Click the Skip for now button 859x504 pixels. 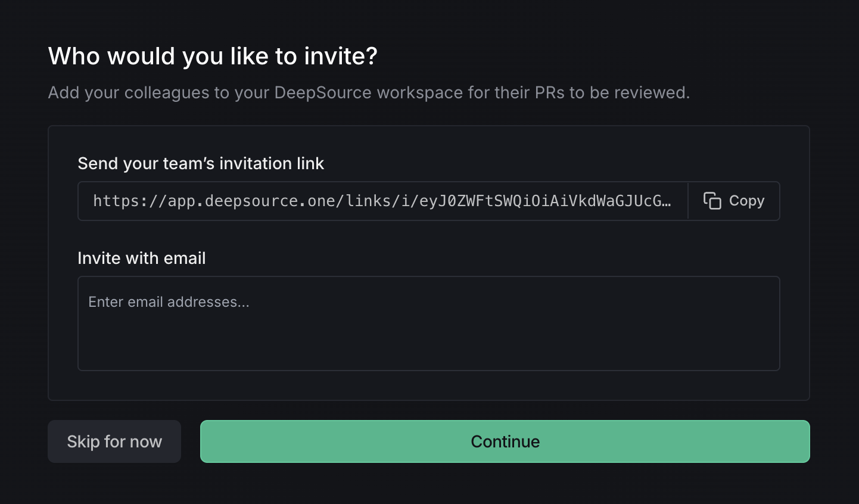click(x=114, y=441)
